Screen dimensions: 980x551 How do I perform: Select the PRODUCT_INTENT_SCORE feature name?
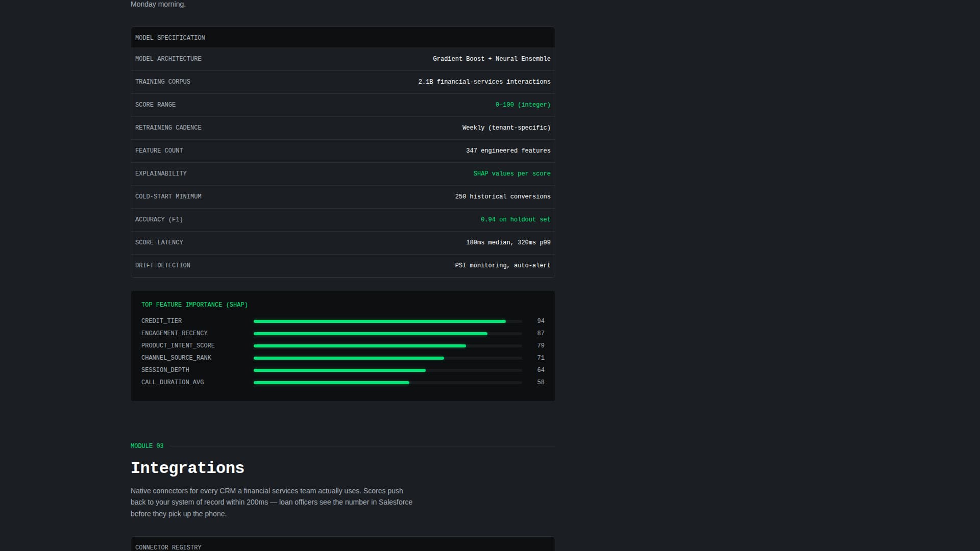(x=178, y=345)
